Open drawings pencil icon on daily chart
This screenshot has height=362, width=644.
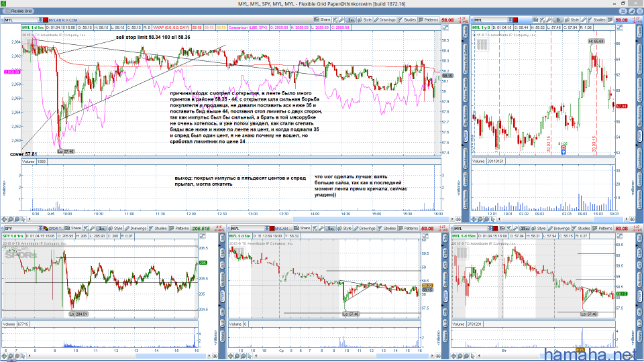tap(584, 19)
